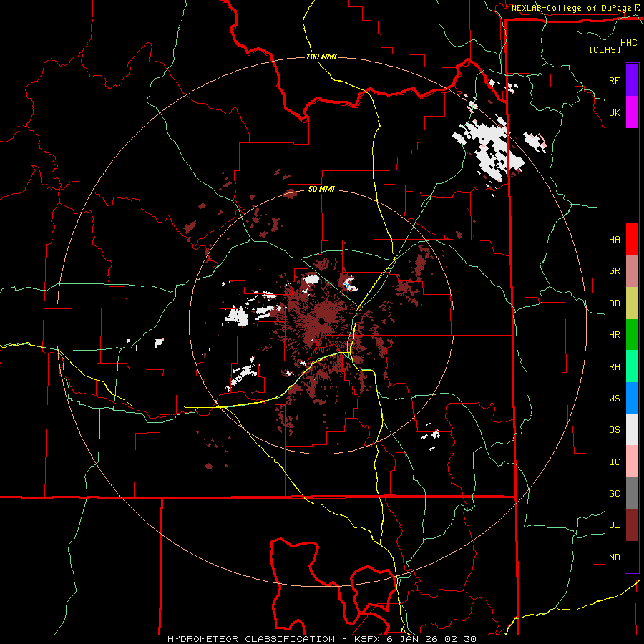Image resolution: width=644 pixels, height=644 pixels.
Task: Pick the dark green HR swatch
Action: [632, 335]
